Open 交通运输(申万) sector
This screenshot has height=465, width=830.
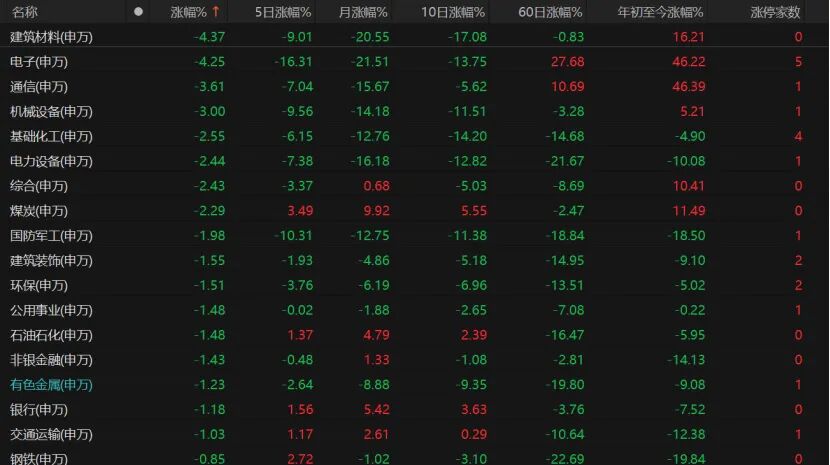coord(51,434)
